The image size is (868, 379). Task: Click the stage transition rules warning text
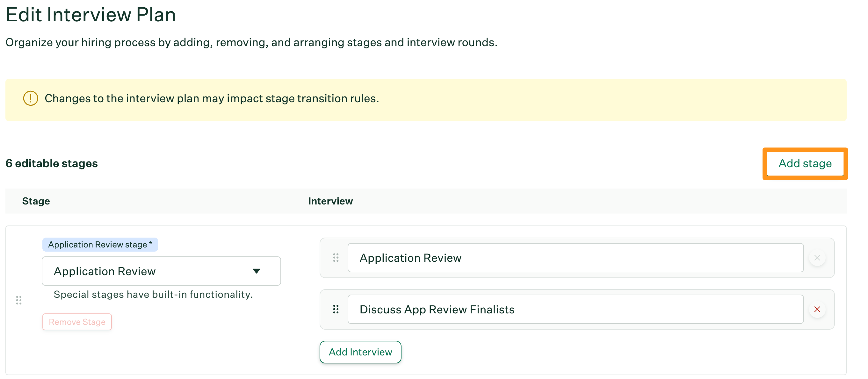click(x=212, y=98)
